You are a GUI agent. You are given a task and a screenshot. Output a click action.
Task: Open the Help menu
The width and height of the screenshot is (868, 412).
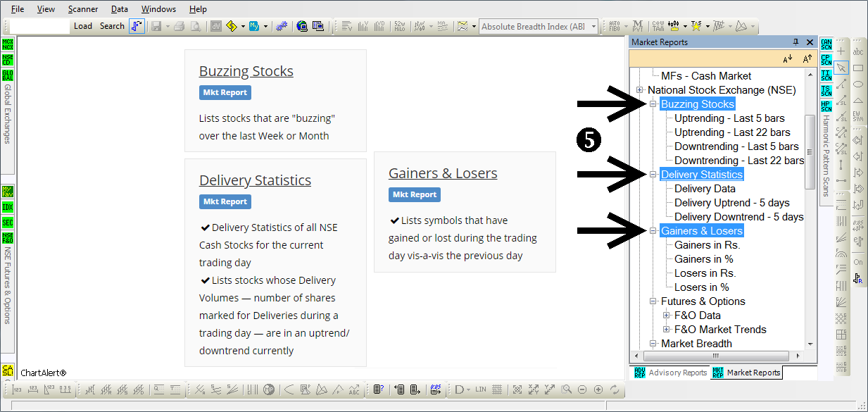pos(198,9)
